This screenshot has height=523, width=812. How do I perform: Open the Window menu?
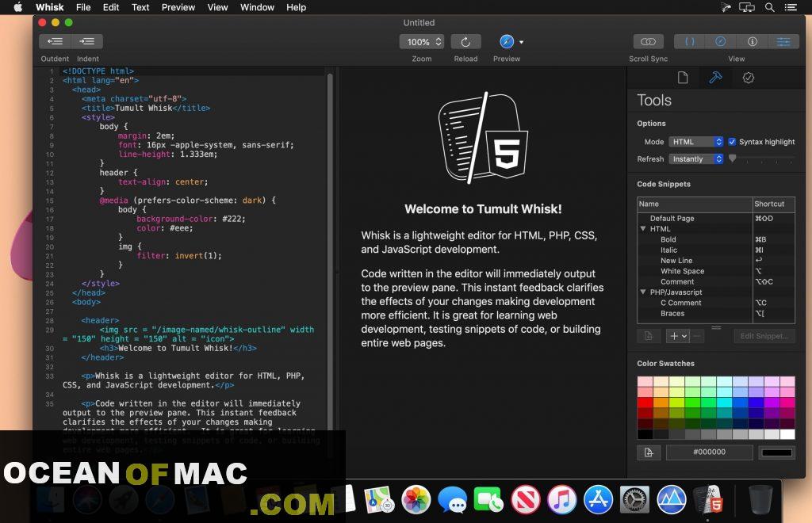[x=258, y=7]
